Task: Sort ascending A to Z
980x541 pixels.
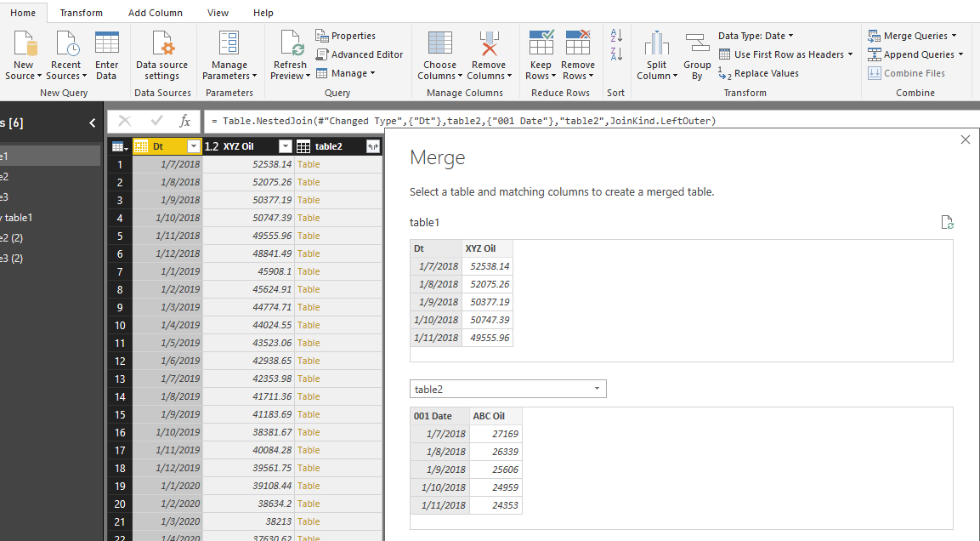Action: pyautogui.click(x=616, y=35)
